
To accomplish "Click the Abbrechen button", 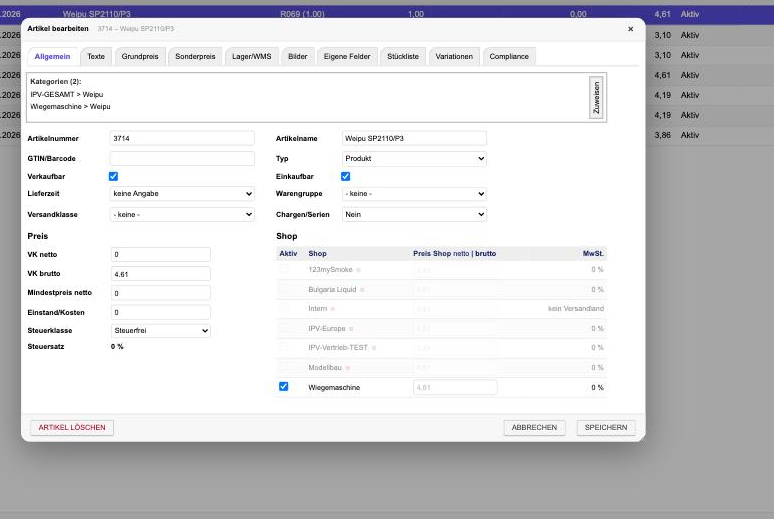I will coord(534,428).
